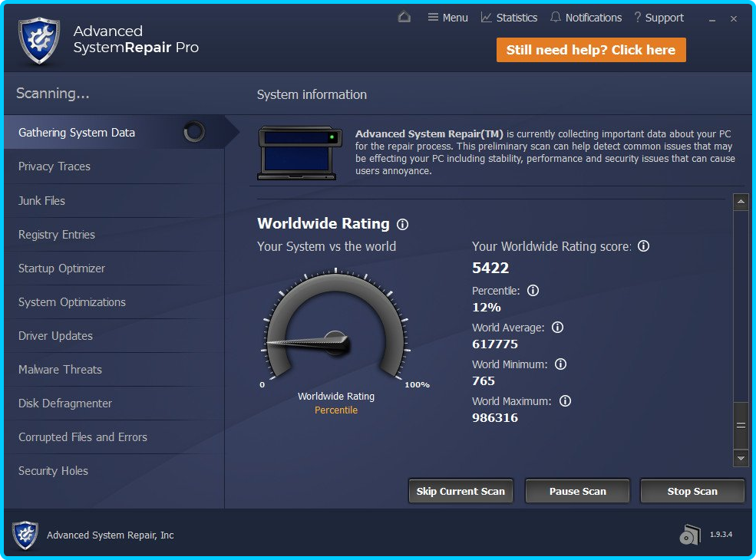Click Pause Scan button
Image resolution: width=756 pixels, height=560 pixels.
click(x=578, y=491)
